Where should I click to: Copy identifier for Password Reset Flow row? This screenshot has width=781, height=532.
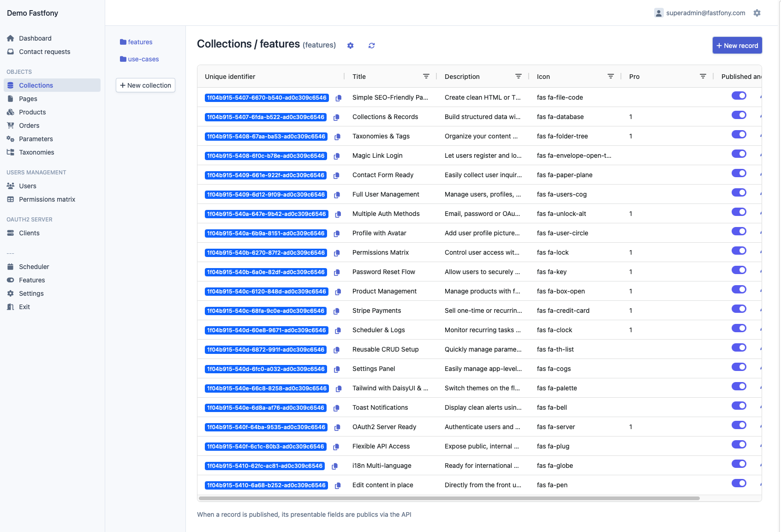[337, 273]
